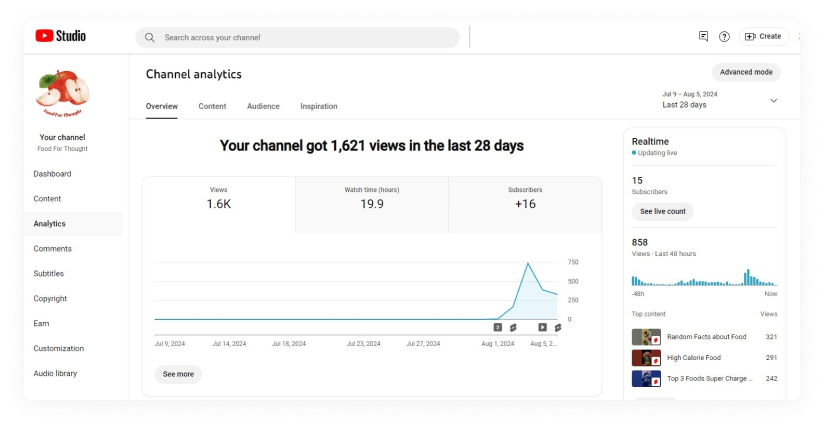Click See more below the chart

[x=178, y=374]
